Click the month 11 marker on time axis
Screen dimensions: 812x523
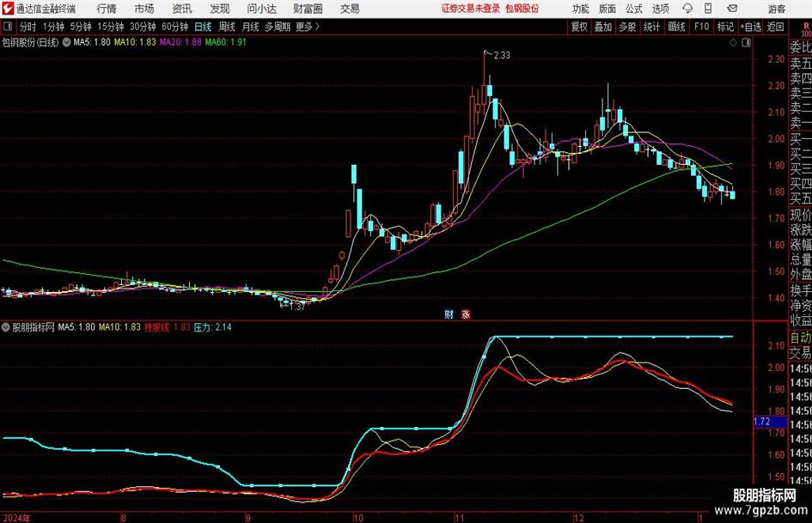(460, 518)
